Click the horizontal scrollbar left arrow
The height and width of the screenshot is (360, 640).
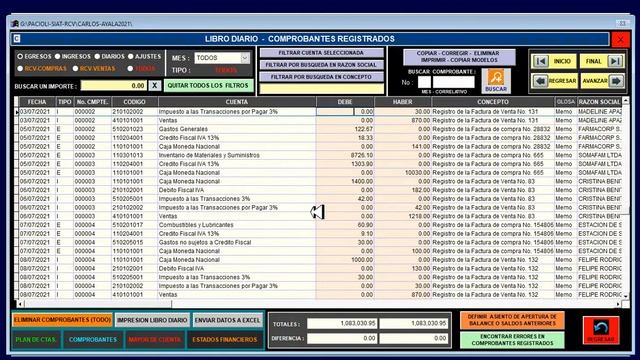[20, 304]
